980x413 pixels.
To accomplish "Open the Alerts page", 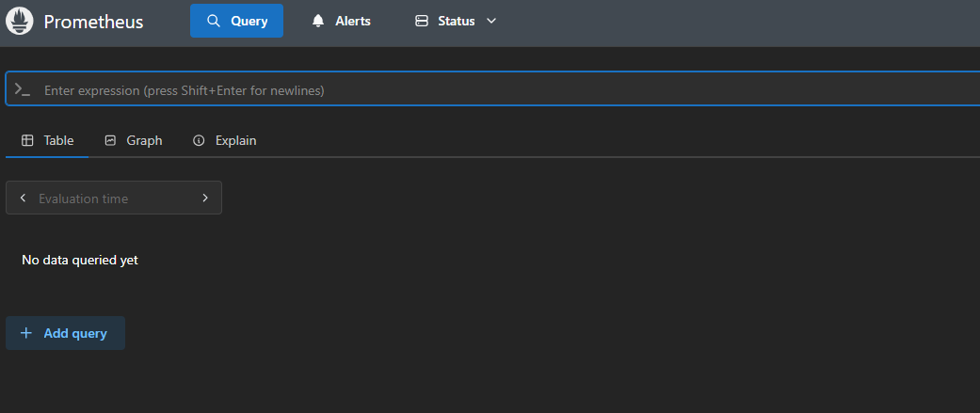I will click(352, 21).
